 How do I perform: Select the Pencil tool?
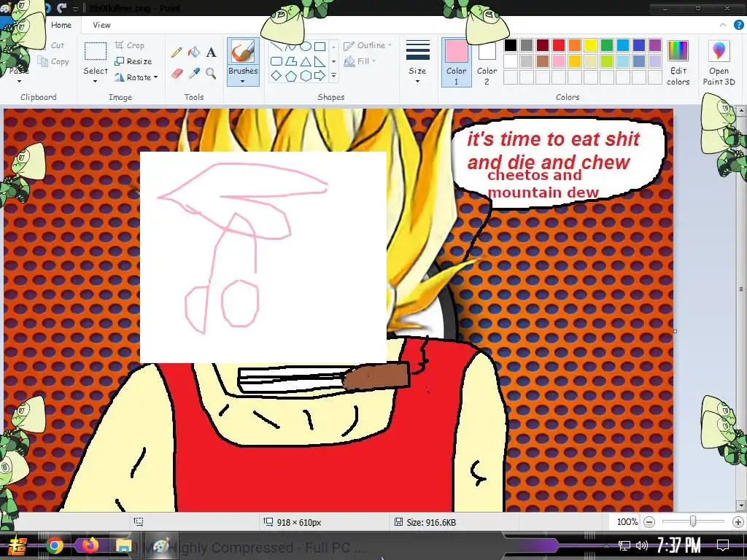point(177,52)
